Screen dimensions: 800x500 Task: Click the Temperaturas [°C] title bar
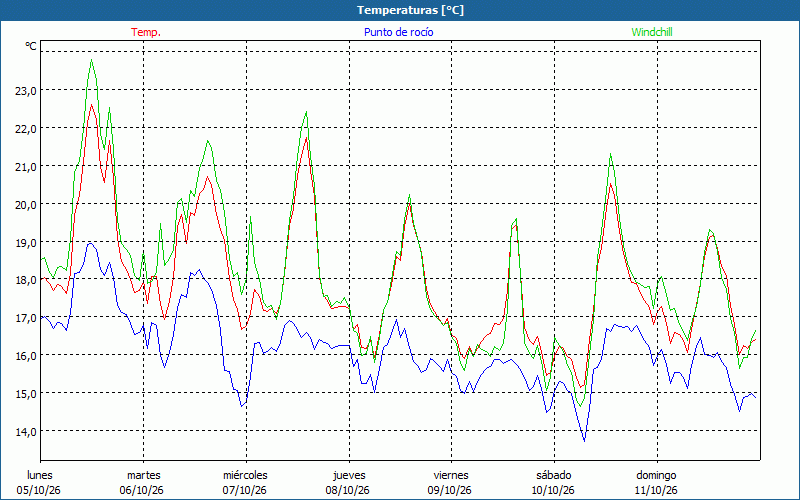[400, 10]
